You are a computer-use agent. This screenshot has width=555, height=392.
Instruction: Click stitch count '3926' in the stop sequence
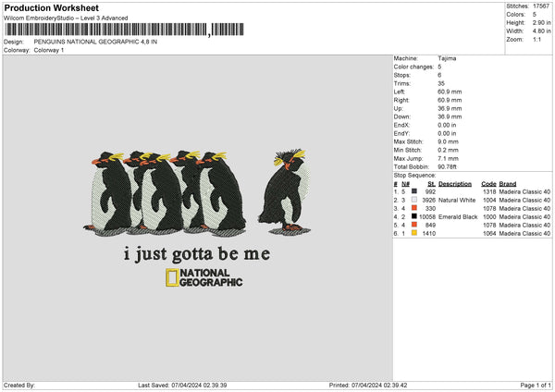pos(428,200)
